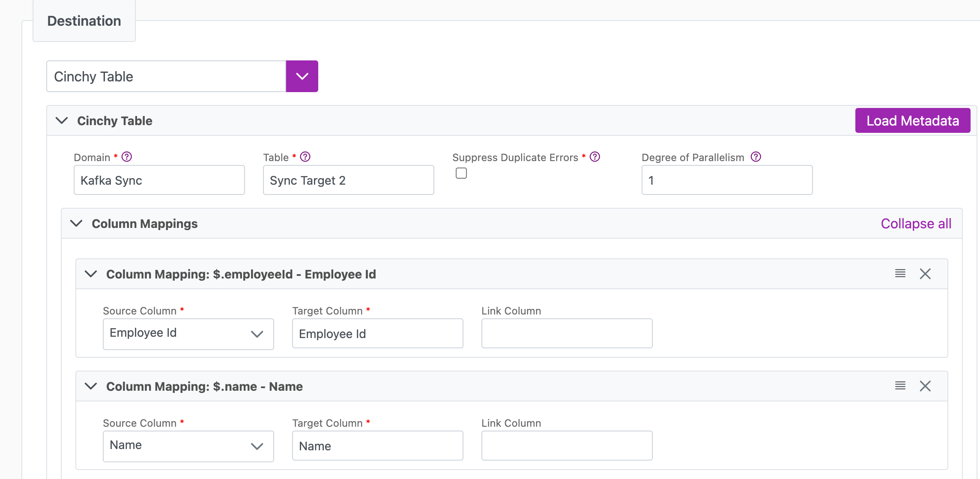
Task: Open help icon next to Table label
Action: [305, 157]
